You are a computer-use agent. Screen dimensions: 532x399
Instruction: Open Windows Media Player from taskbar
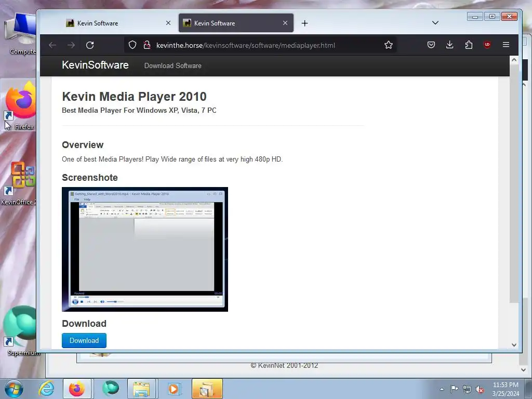[x=174, y=389]
